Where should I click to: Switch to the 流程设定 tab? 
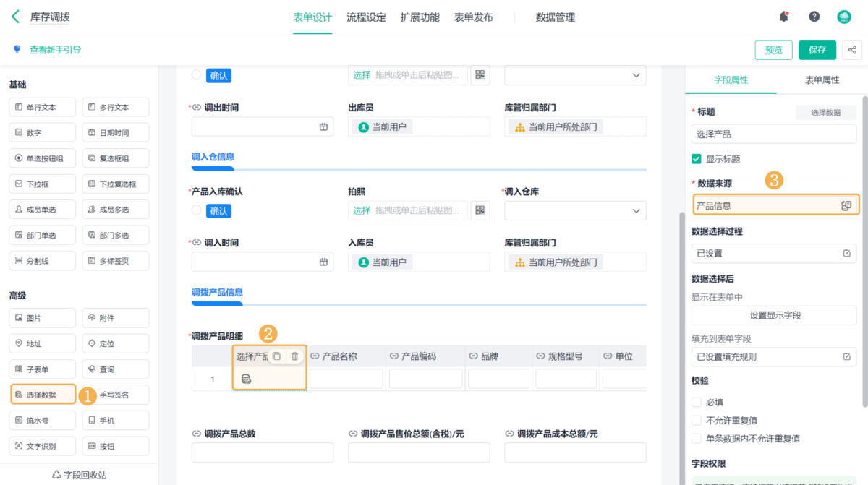(366, 17)
